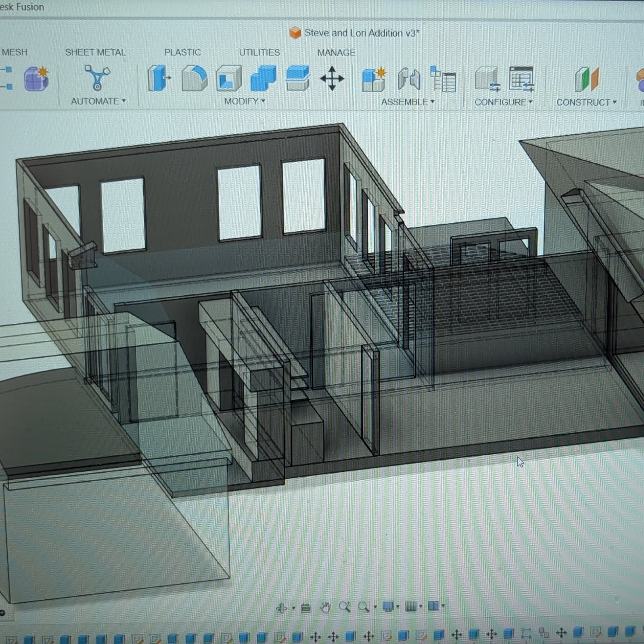Open the Utilities ribbon tab

(x=260, y=52)
